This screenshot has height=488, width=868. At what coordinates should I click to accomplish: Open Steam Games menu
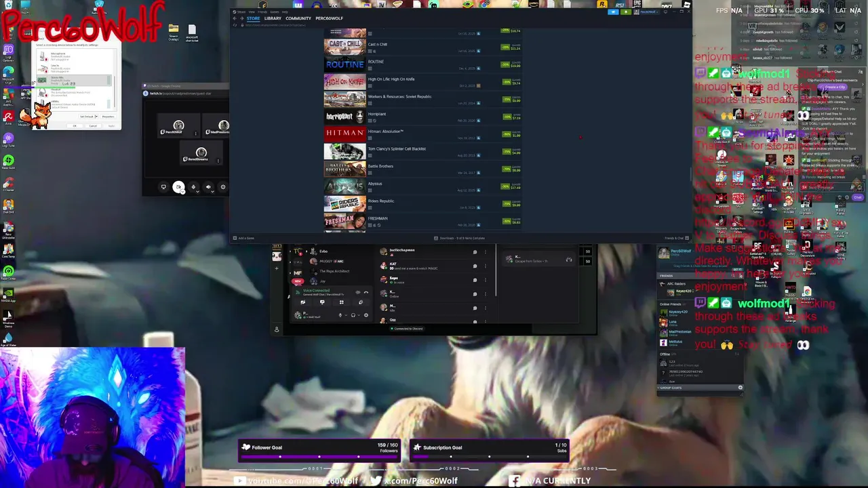[275, 12]
